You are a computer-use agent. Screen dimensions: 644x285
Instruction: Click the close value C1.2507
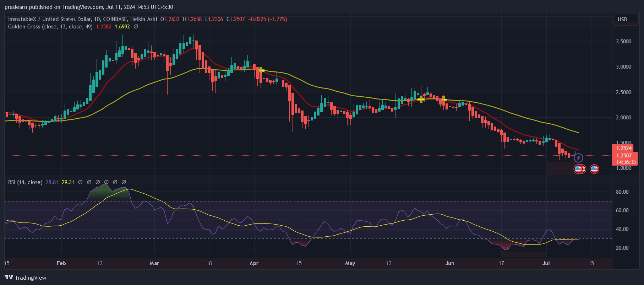pyautogui.click(x=236, y=19)
